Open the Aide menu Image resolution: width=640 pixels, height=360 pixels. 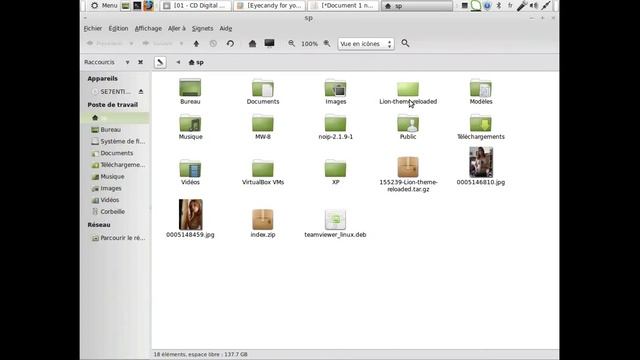point(226,28)
